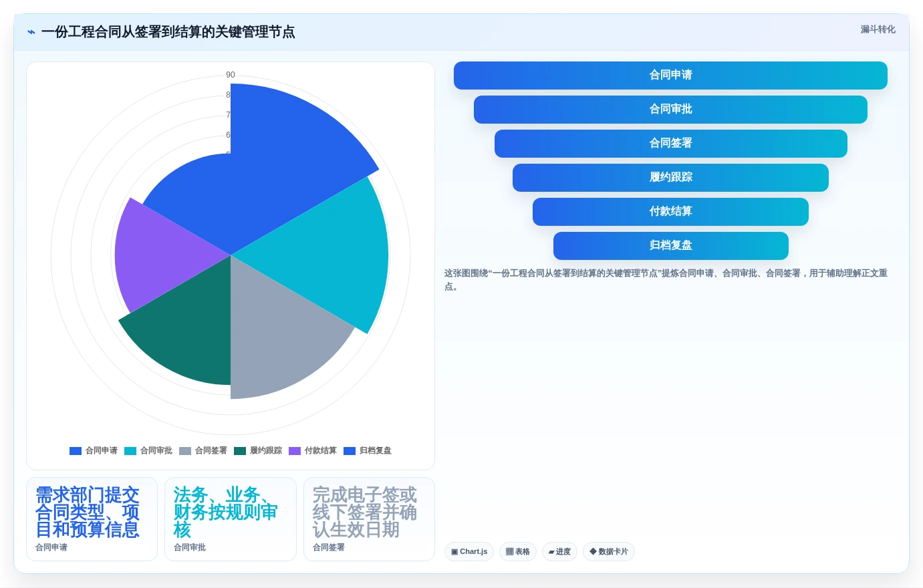
Task: Toggle the 合同申请 legend color box
Action: point(76,451)
